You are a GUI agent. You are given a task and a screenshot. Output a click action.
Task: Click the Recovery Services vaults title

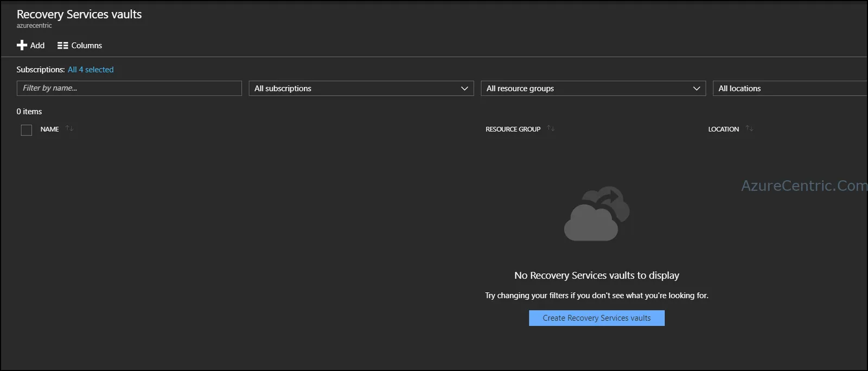click(79, 15)
